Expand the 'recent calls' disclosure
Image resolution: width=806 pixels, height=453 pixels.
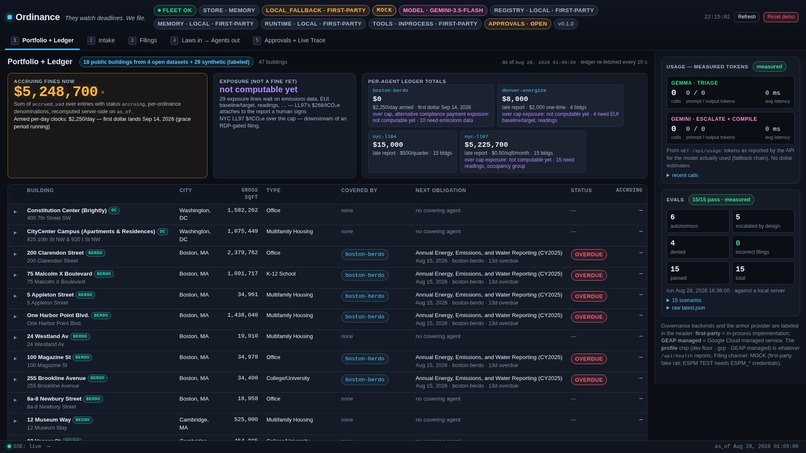coord(682,175)
